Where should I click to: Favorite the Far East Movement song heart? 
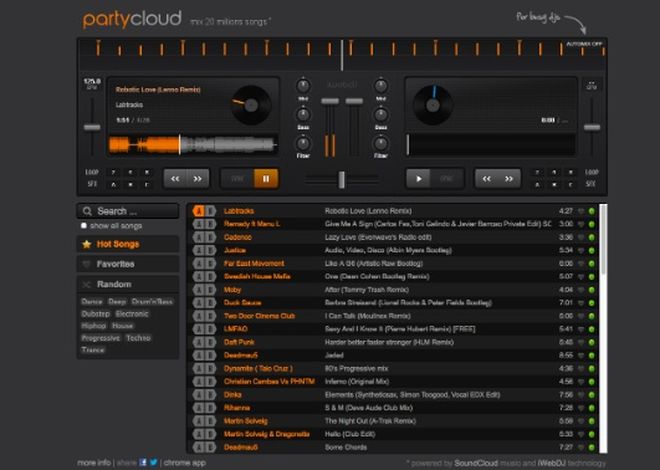[581, 264]
